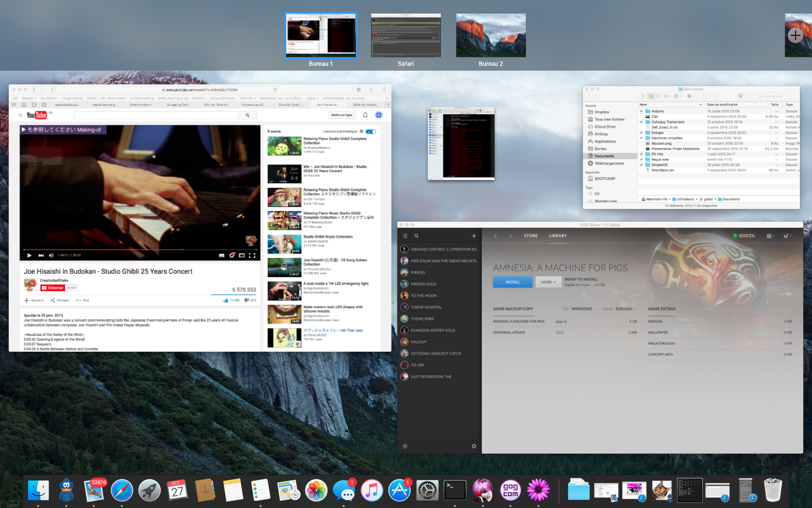812x508 pixels.
Task: Switch to the STORE tab in GOG Galaxy
Action: coord(530,236)
